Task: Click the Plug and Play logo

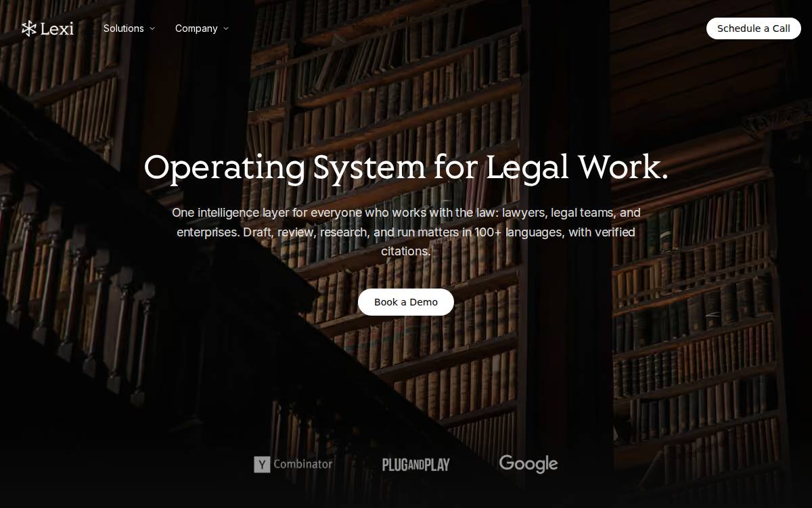Action: (x=416, y=465)
